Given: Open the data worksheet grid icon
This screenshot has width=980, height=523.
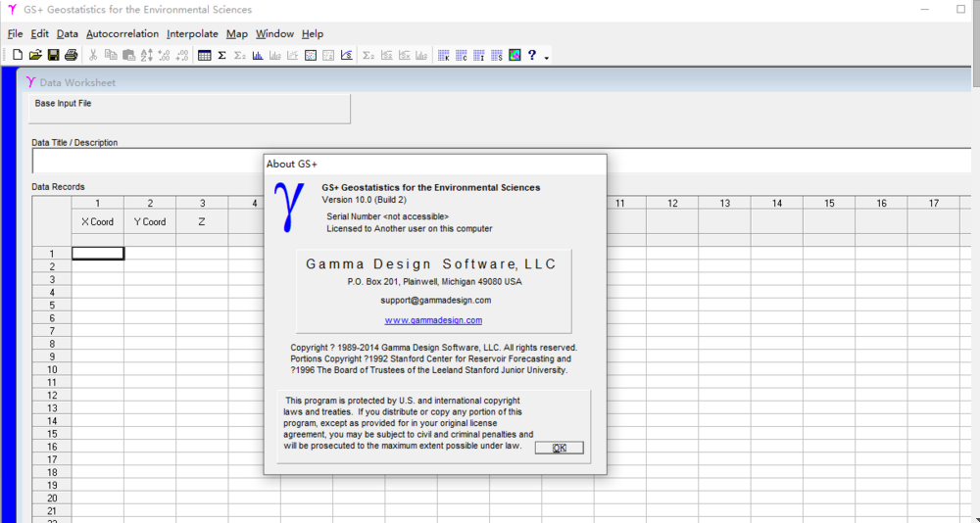Looking at the screenshot, I should click(205, 55).
